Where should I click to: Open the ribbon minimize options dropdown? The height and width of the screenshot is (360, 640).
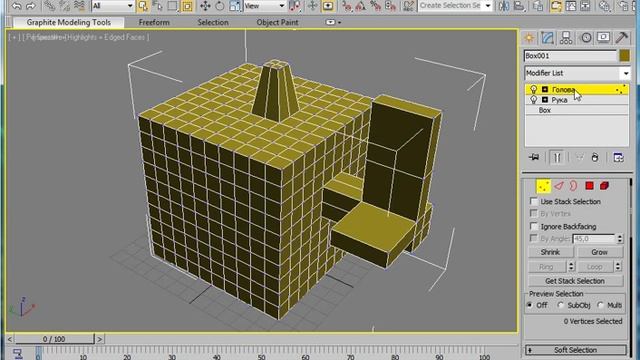[x=333, y=22]
